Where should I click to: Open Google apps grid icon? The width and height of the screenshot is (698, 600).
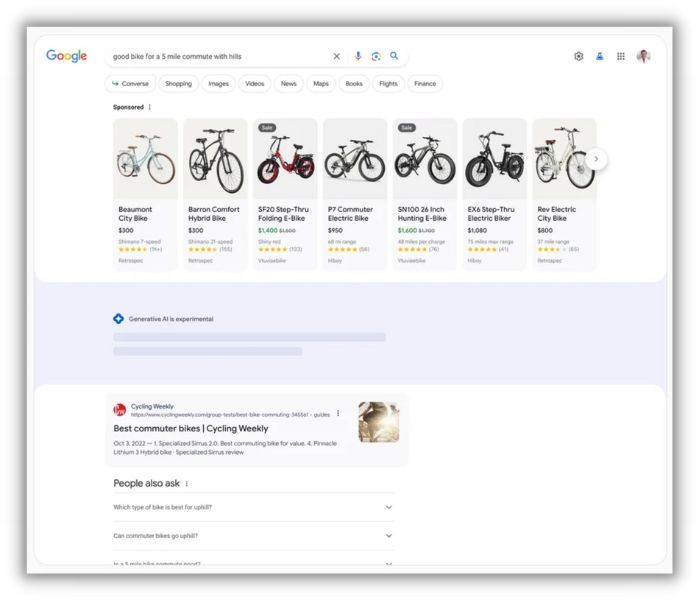point(621,56)
